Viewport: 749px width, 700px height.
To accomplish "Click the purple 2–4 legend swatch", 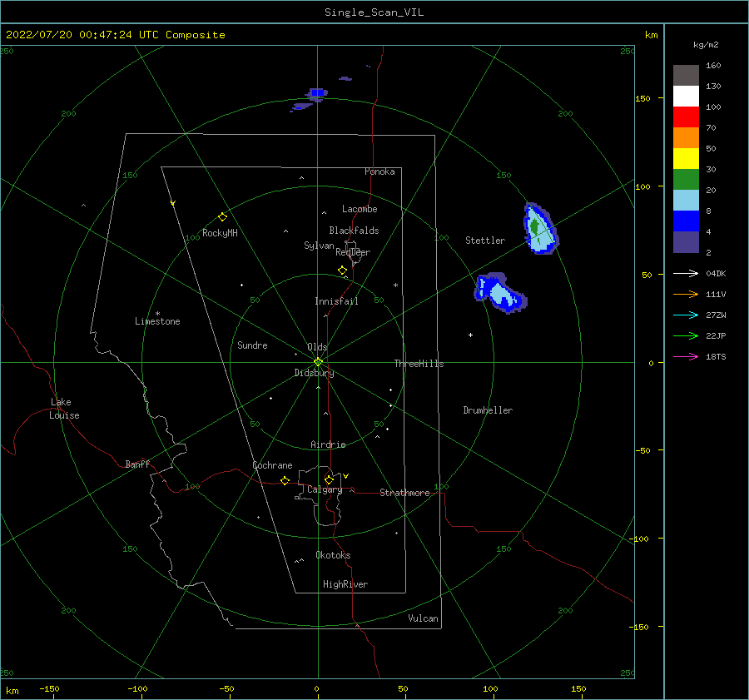I will tap(686, 242).
